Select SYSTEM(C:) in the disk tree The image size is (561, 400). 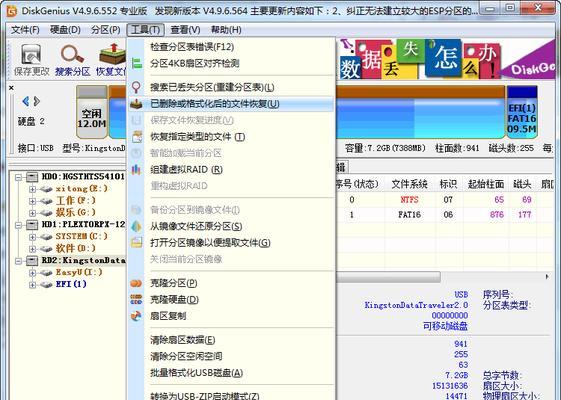click(82, 236)
